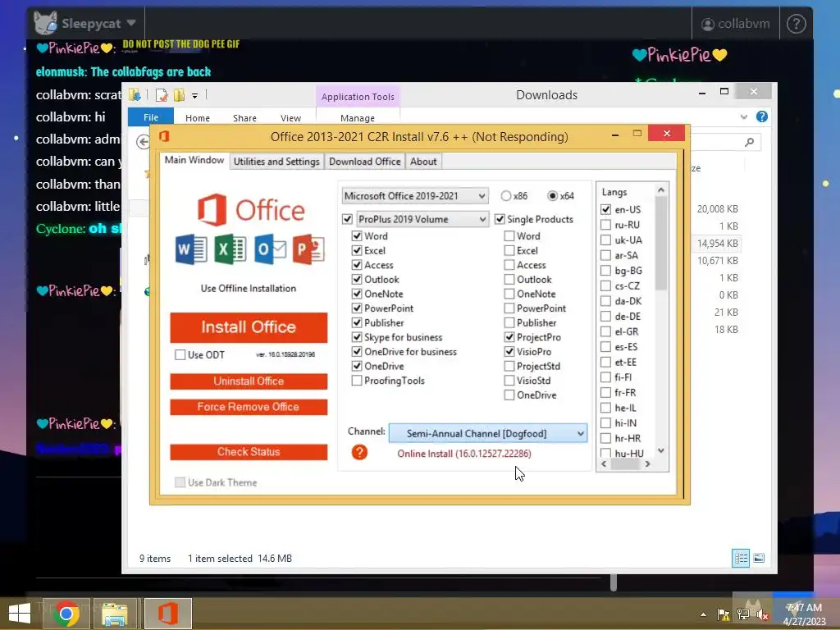Show hidden tray icons arrow
840x630 pixels.
click(x=703, y=615)
